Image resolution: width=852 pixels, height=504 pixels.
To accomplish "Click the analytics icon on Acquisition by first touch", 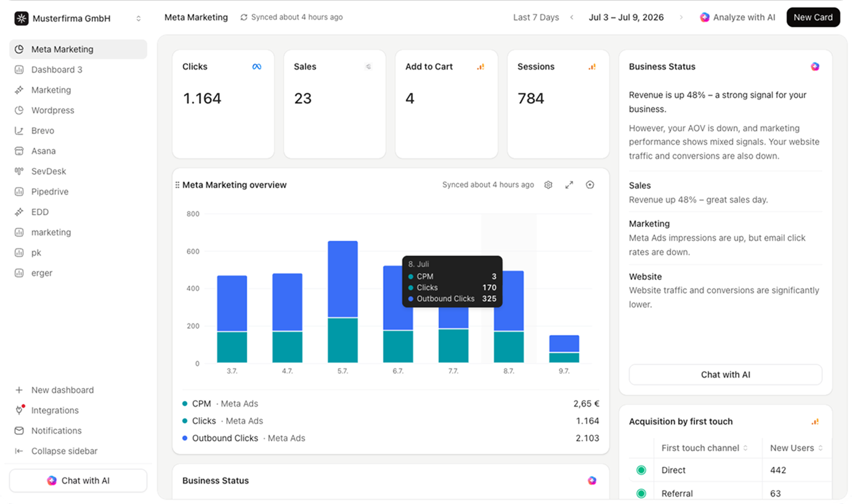I will click(x=815, y=421).
